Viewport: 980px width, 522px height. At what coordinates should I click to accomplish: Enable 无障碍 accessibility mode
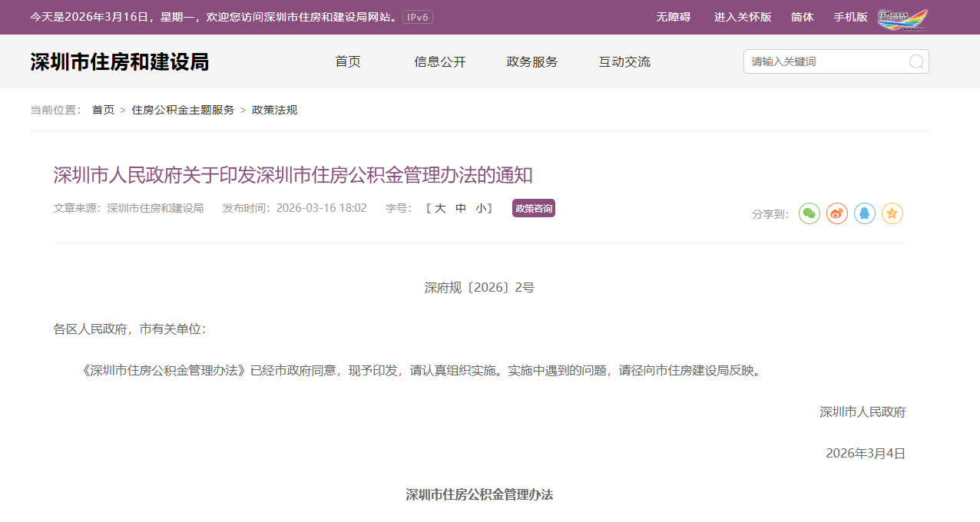point(674,17)
